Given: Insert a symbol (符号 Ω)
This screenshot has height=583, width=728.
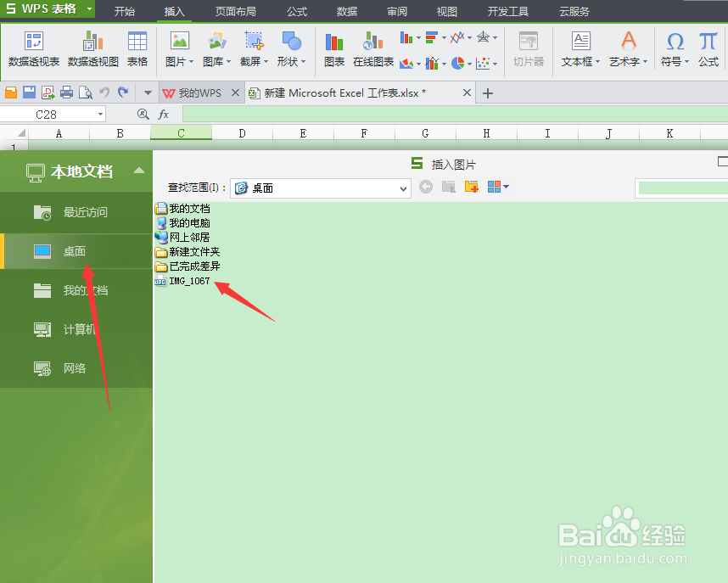Looking at the screenshot, I should [675, 49].
